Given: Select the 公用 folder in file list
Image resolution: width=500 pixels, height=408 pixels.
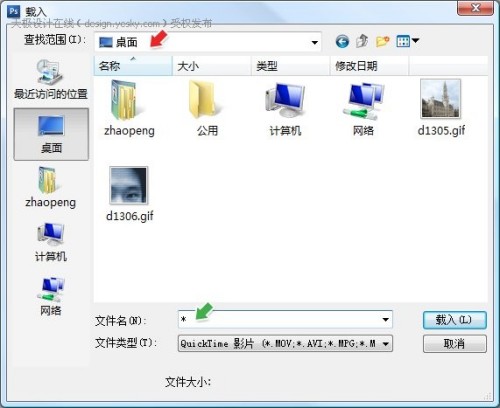Looking at the screenshot, I should pyautogui.click(x=207, y=108).
